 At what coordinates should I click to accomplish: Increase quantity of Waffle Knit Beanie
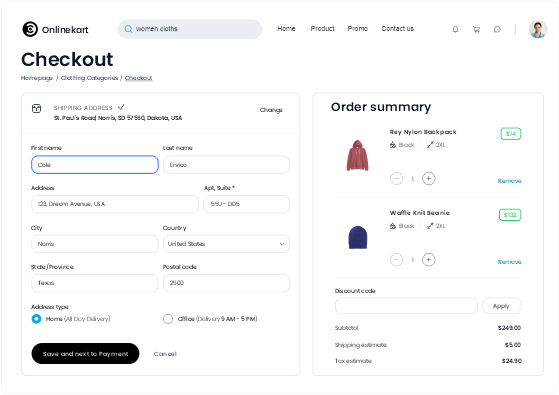429,260
